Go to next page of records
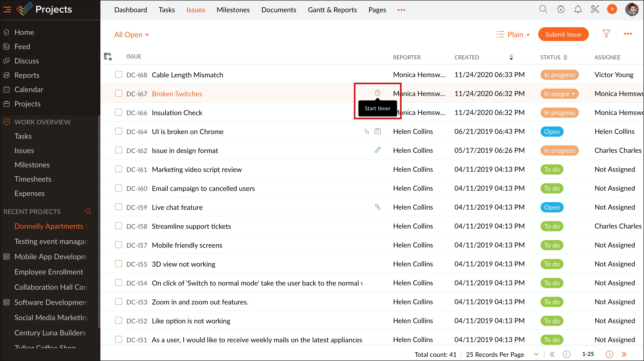 [609, 354]
